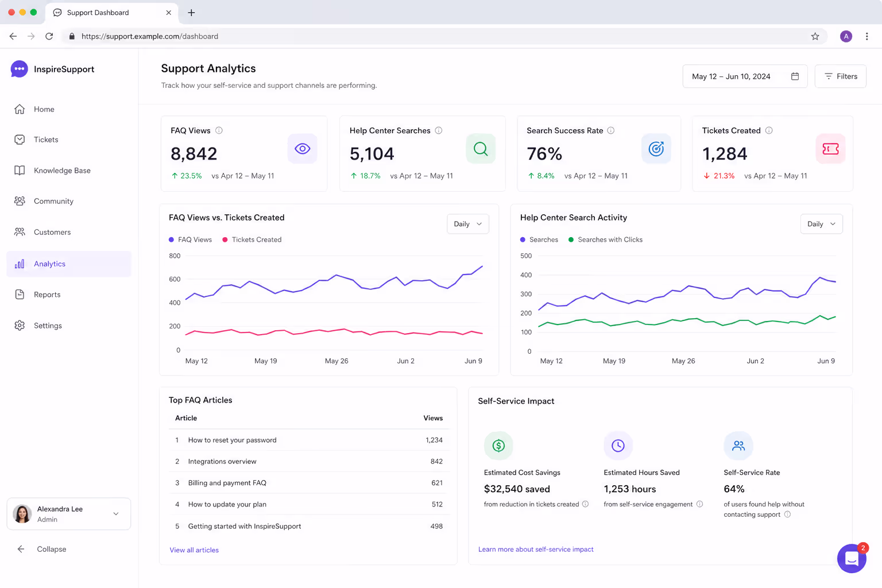This screenshot has height=588, width=882.
Task: Toggle Tickets Created legend series
Action: pos(252,239)
